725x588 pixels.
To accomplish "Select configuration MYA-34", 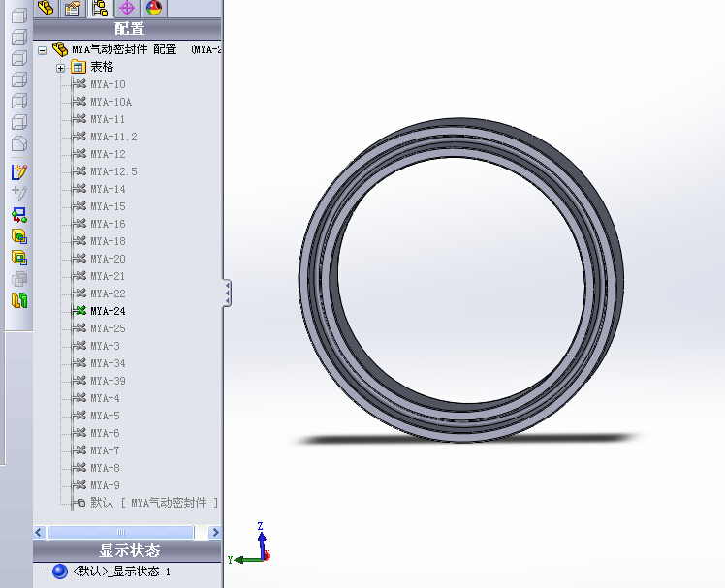I will point(108,363).
